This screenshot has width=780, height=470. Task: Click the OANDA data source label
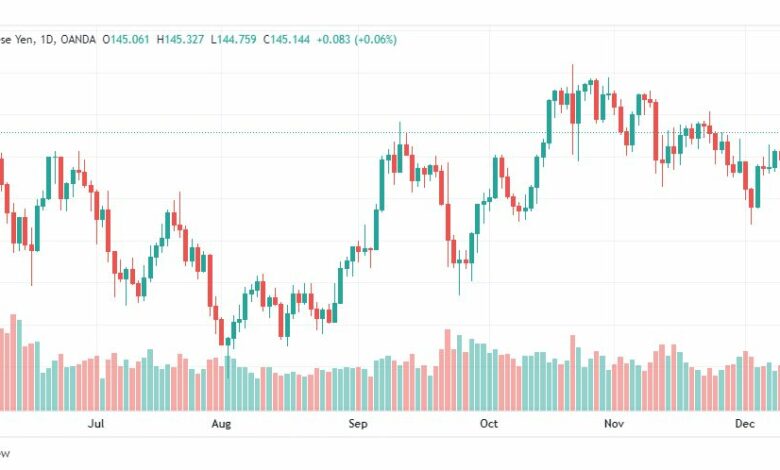(x=78, y=39)
